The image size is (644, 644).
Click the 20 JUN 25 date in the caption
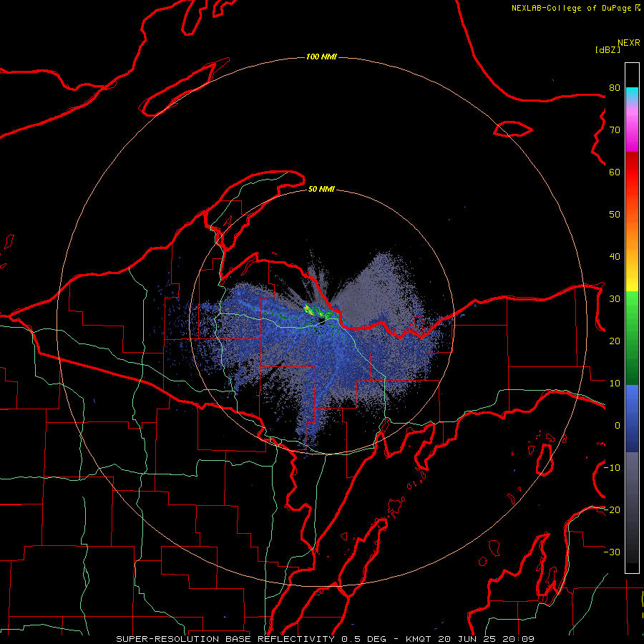(467, 639)
